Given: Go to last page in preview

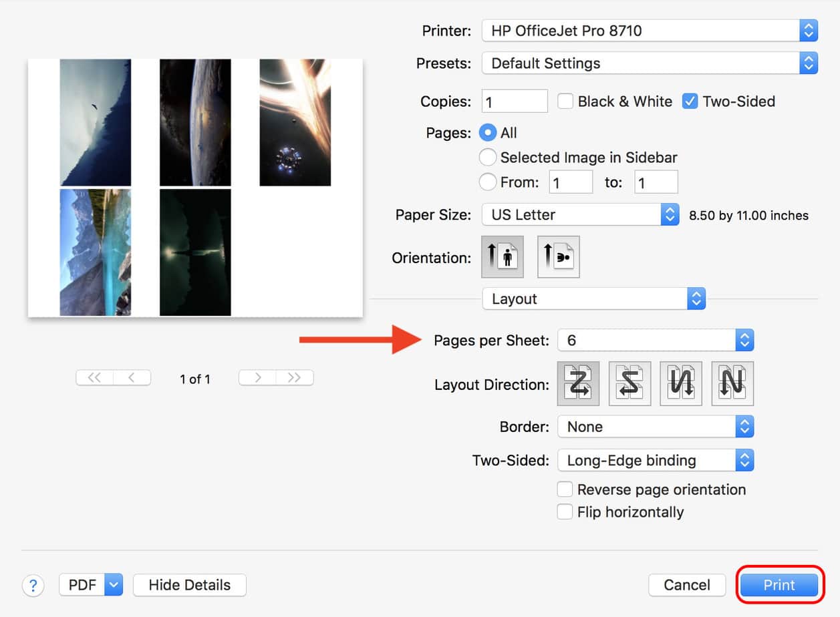Looking at the screenshot, I should pos(295,378).
